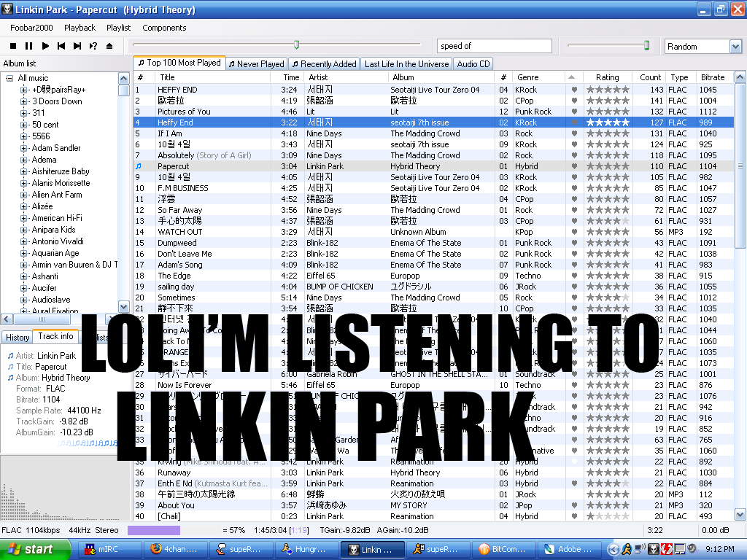Open the Audio CD tab
The width and height of the screenshot is (747, 560).
[473, 64]
